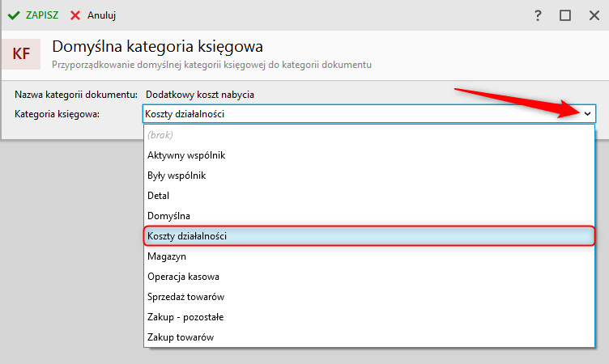Image resolution: width=609 pixels, height=364 pixels.
Task: Choose Aktywny wspólnik from the list
Action: click(369, 155)
